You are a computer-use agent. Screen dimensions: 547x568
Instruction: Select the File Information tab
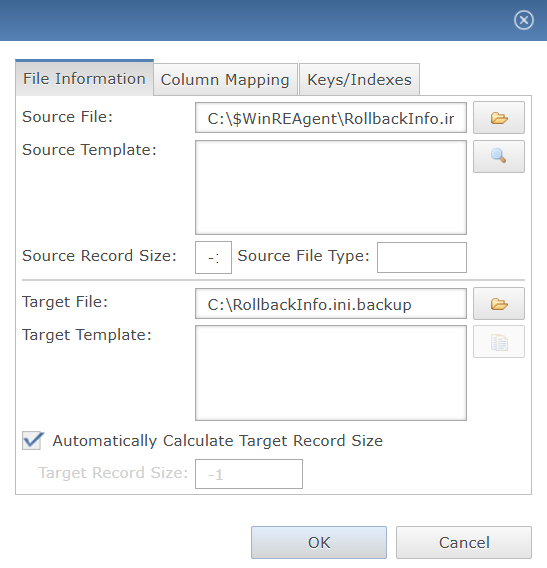84,78
